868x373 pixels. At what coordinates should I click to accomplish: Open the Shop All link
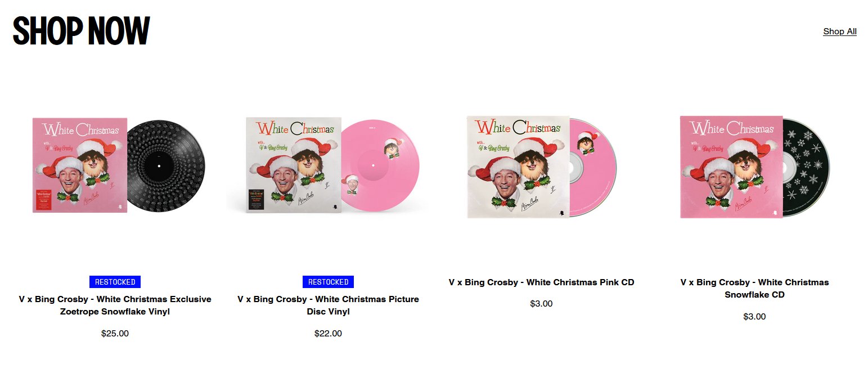[839, 32]
